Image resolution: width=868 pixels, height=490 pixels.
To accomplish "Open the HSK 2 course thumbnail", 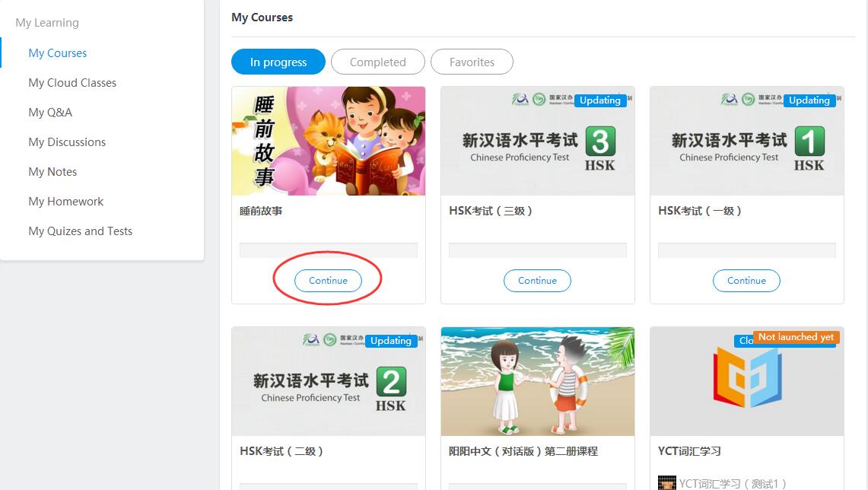I will point(329,381).
